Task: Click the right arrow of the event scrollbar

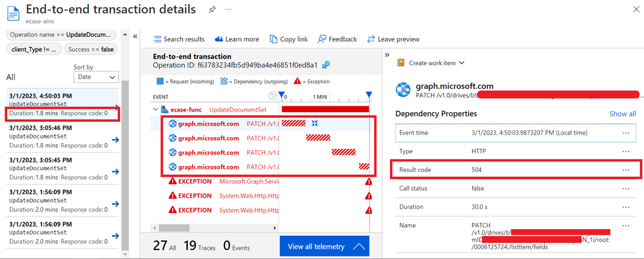Action: click(275, 227)
